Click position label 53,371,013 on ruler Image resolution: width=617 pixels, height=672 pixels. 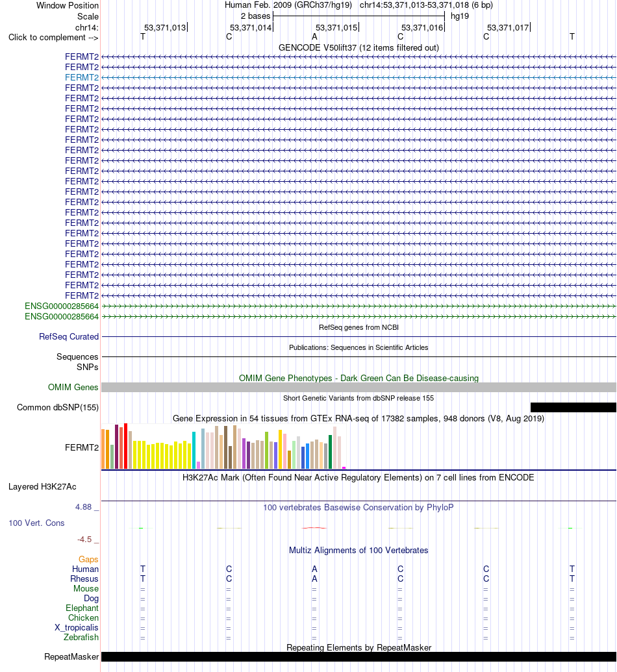pyautogui.click(x=165, y=28)
